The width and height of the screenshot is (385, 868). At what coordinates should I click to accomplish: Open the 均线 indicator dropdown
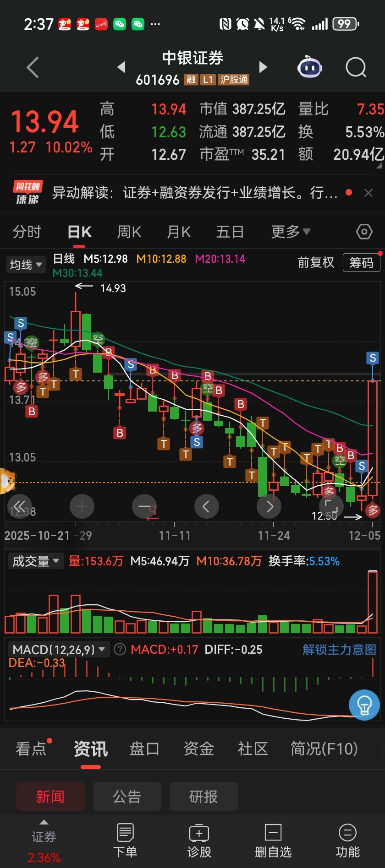(x=26, y=264)
